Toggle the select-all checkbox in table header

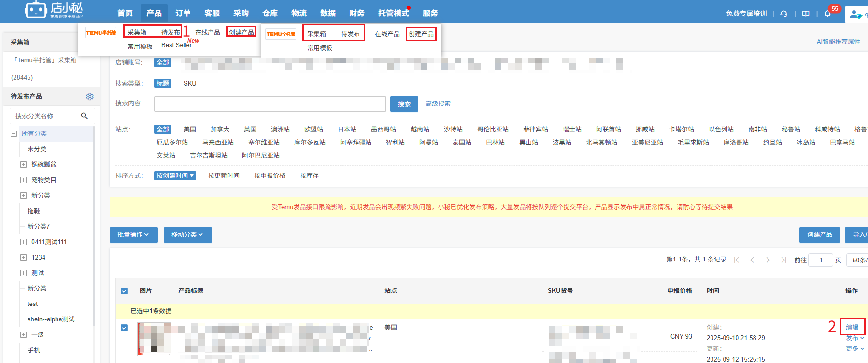(x=124, y=291)
